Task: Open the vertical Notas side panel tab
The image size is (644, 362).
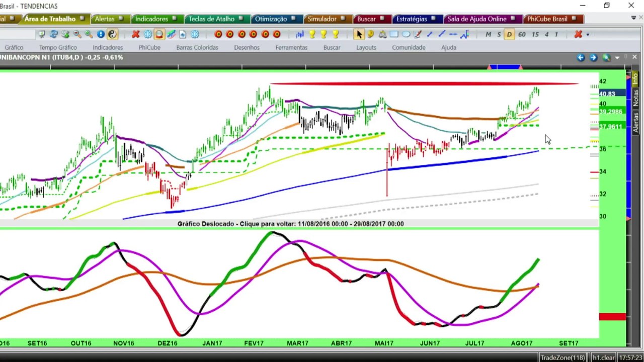Action: point(635,98)
